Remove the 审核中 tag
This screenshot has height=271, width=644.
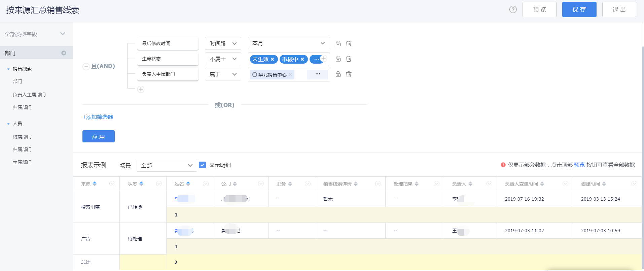click(302, 59)
